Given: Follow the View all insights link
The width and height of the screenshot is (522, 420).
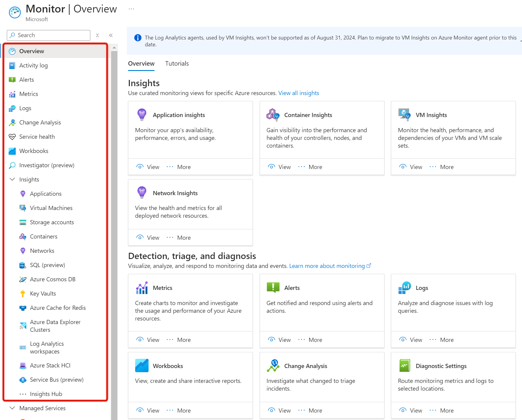Looking at the screenshot, I should pyautogui.click(x=299, y=93).
